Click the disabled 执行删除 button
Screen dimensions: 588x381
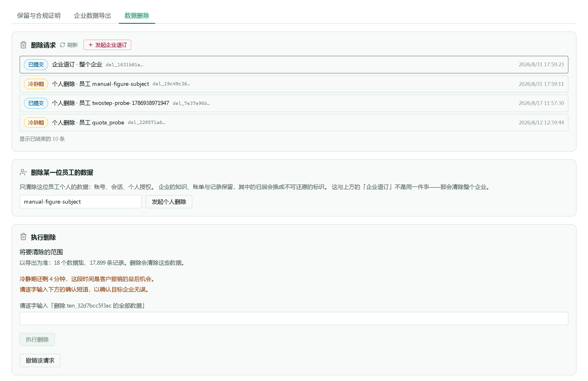[x=37, y=340]
